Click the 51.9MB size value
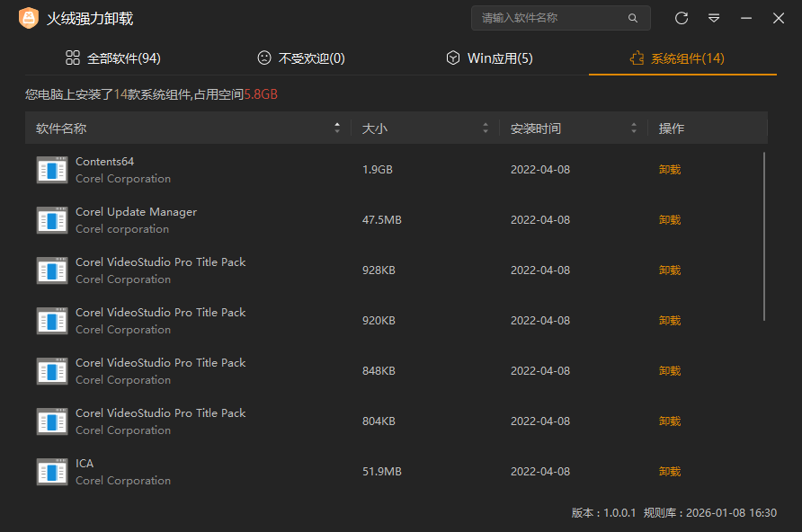This screenshot has height=532, width=802. click(x=382, y=472)
